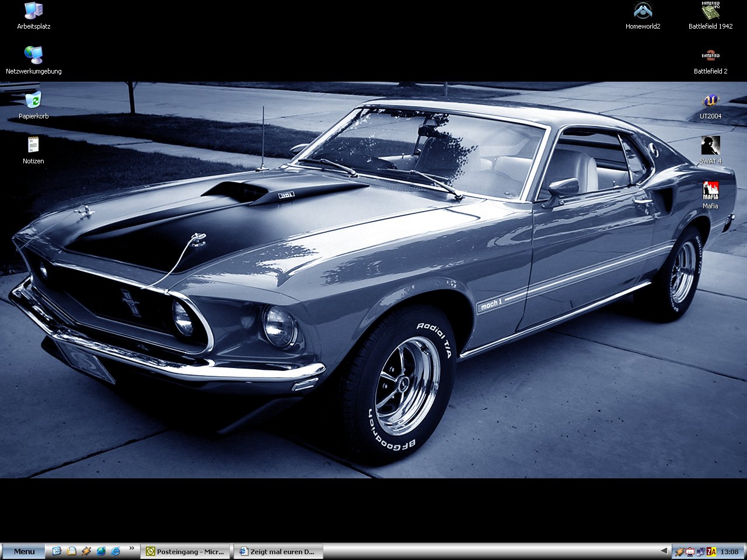Switch to the 'Zeigt mal euren D...' browser window

click(x=278, y=551)
